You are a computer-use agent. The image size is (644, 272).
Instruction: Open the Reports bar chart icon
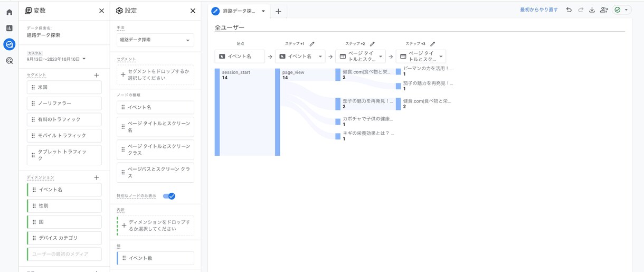click(9, 28)
